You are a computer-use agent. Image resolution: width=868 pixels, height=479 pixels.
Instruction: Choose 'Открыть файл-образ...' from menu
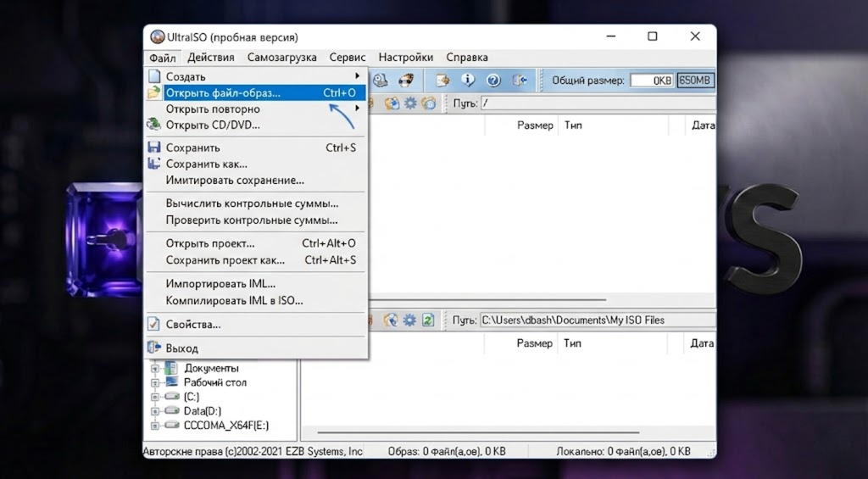coord(222,93)
